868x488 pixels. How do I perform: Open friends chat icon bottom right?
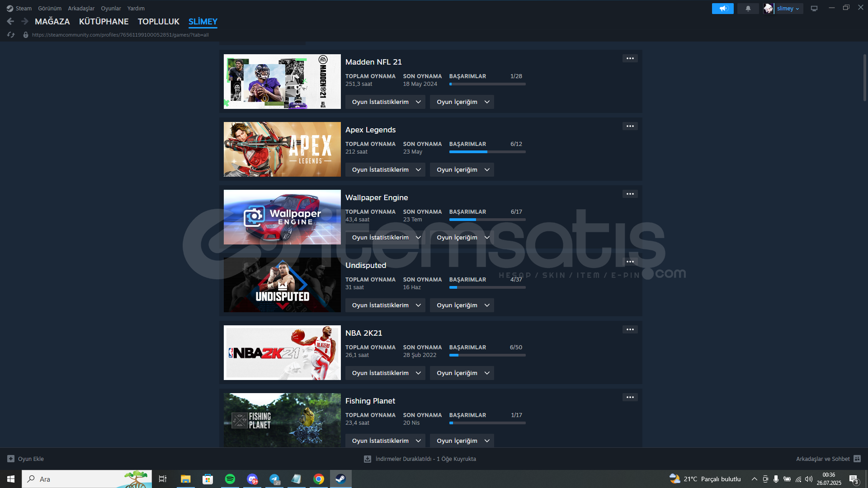click(857, 459)
